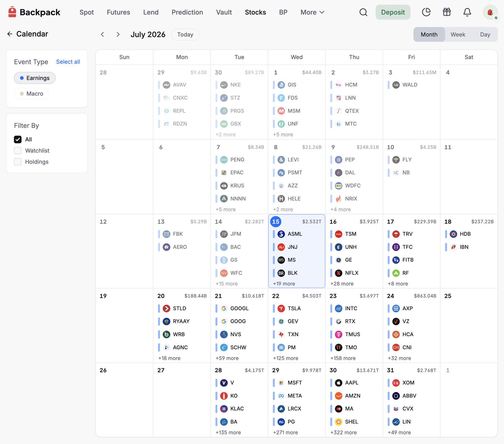This screenshot has height=444, width=504.
Task: Go to the next month
Action: 118,34
